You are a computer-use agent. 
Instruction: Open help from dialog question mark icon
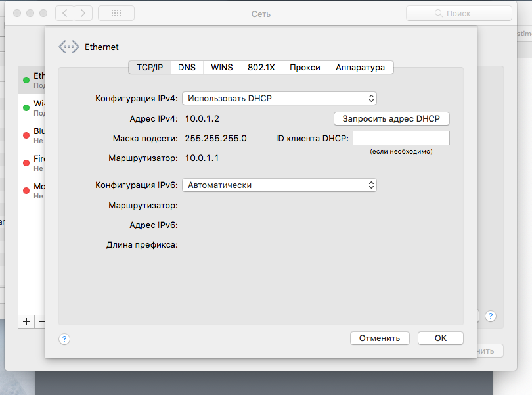[64, 339]
